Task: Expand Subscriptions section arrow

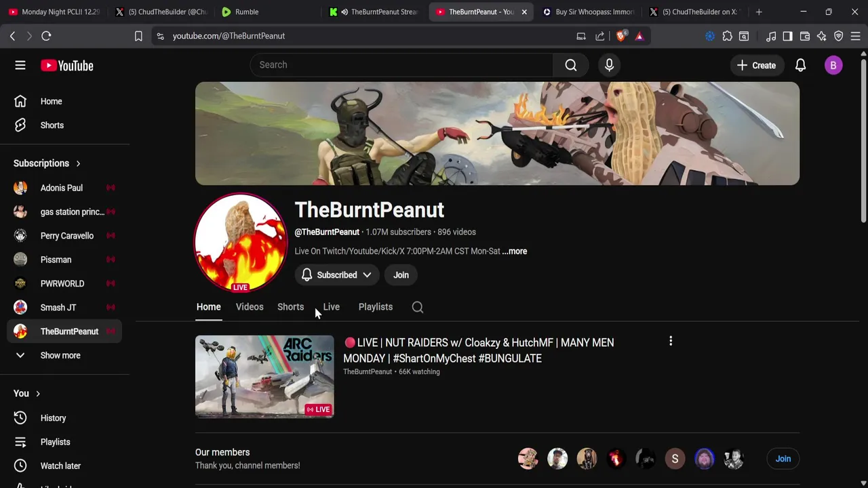Action: [78, 163]
